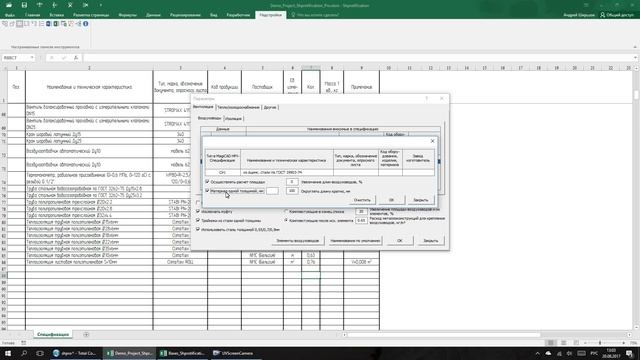
Task: Select the Изоляция sub-tab
Action: (x=233, y=118)
